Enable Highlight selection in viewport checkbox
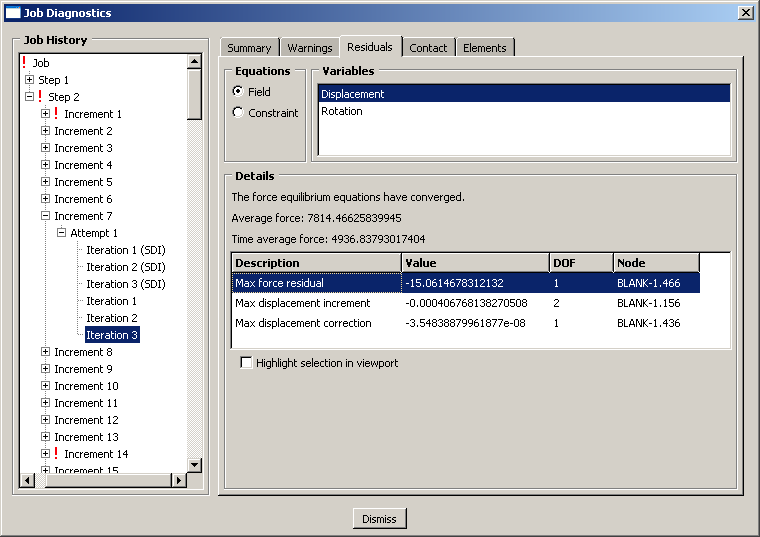This screenshot has width=760, height=537. tap(246, 363)
